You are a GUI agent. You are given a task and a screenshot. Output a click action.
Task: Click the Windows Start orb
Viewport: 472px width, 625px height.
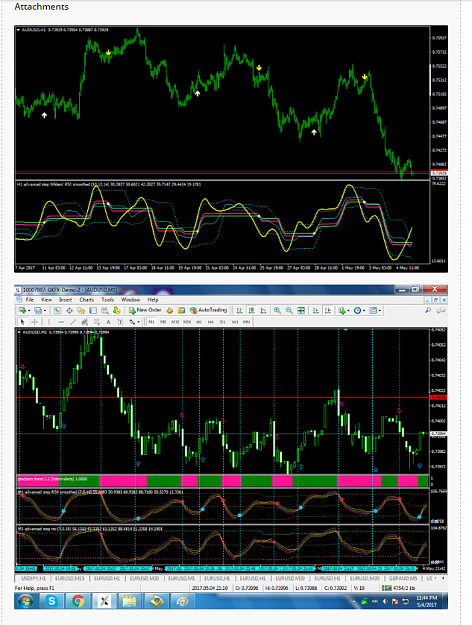click(x=25, y=600)
